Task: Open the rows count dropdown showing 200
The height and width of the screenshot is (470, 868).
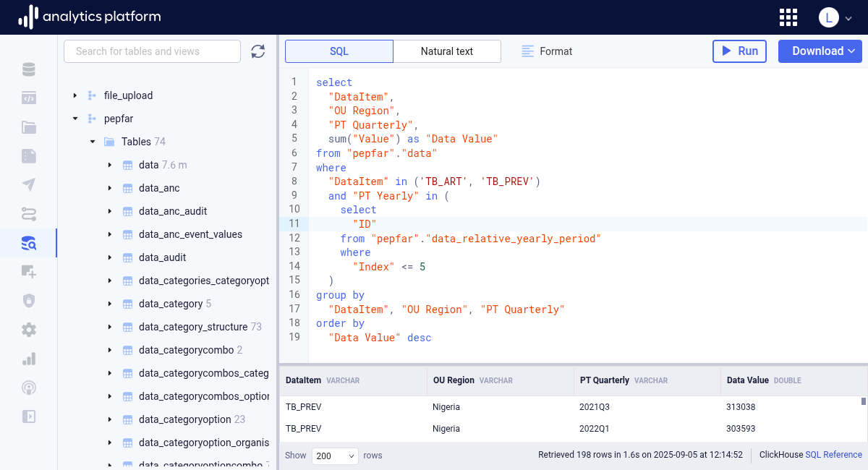Action: [335, 456]
